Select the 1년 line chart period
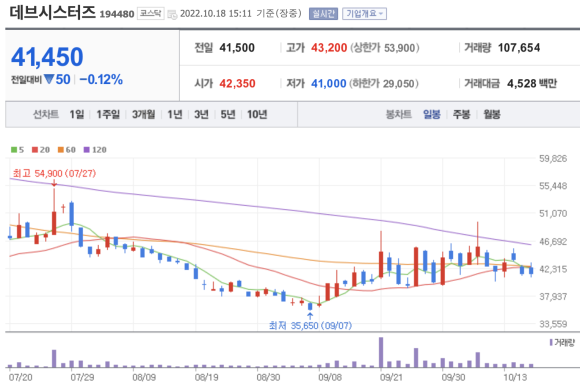 tap(175, 114)
